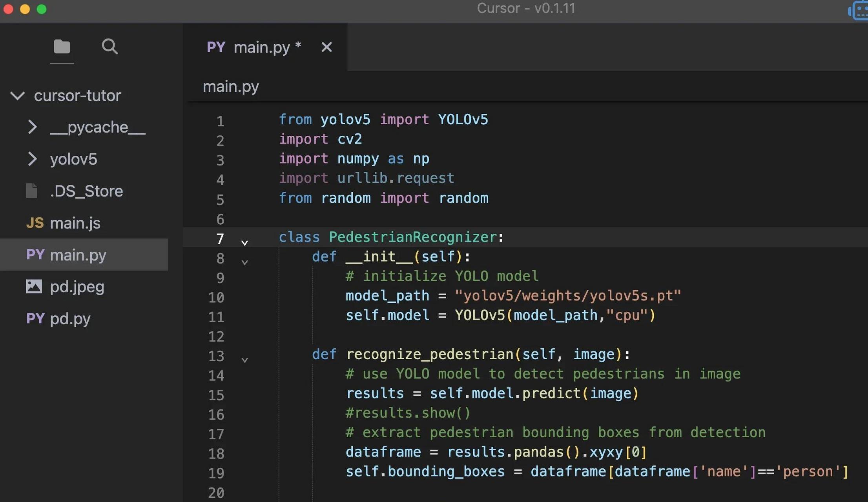Click the 'Cursor - v0.1.11' window title
Screen dimensions: 868x502
[x=526, y=8]
